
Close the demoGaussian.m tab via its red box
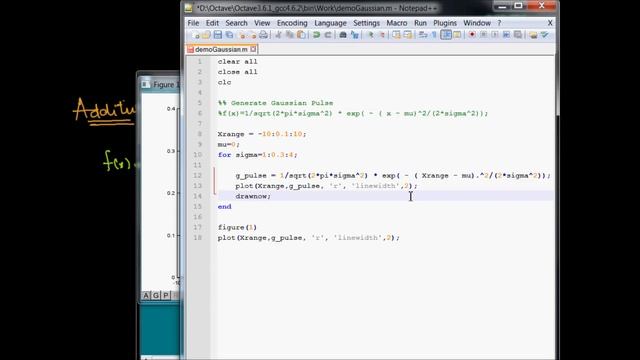(x=253, y=49)
